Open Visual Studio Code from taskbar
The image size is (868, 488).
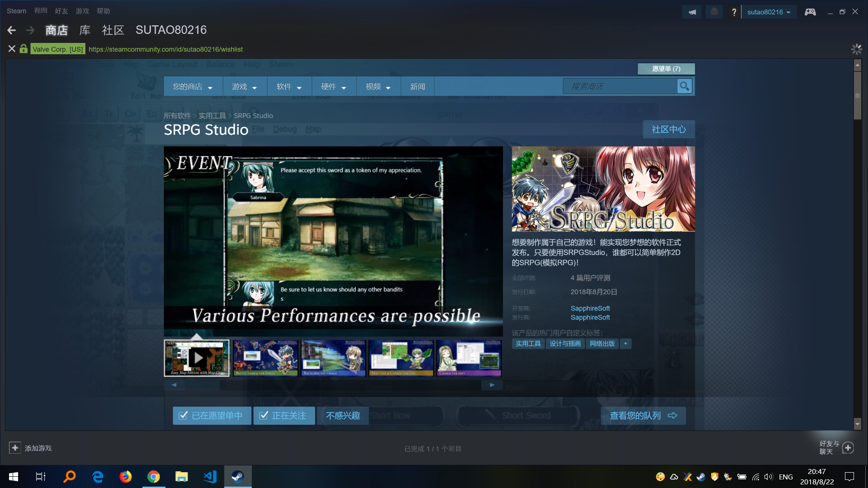click(210, 477)
